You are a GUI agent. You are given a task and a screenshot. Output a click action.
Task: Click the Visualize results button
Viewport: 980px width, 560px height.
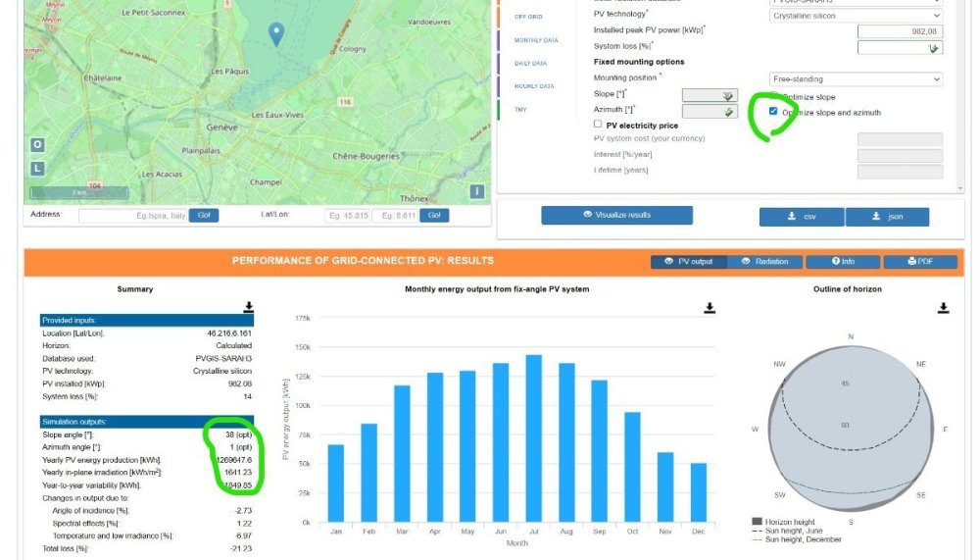[616, 215]
